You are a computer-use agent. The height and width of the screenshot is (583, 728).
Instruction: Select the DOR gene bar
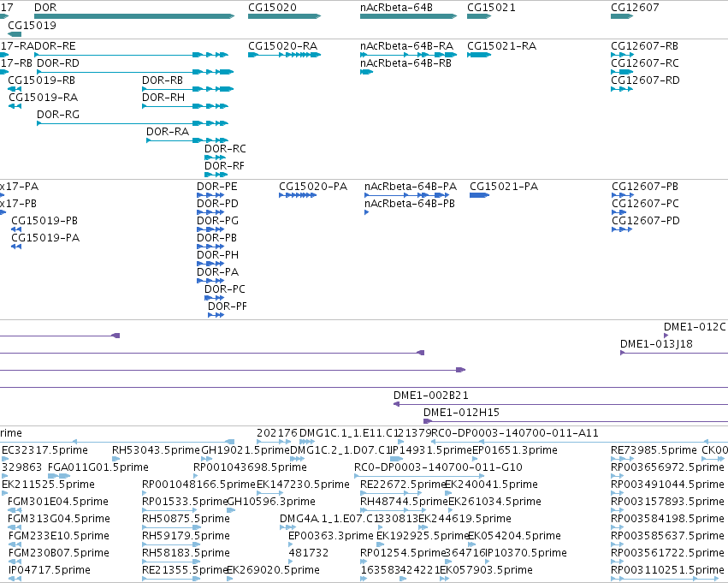point(134,16)
